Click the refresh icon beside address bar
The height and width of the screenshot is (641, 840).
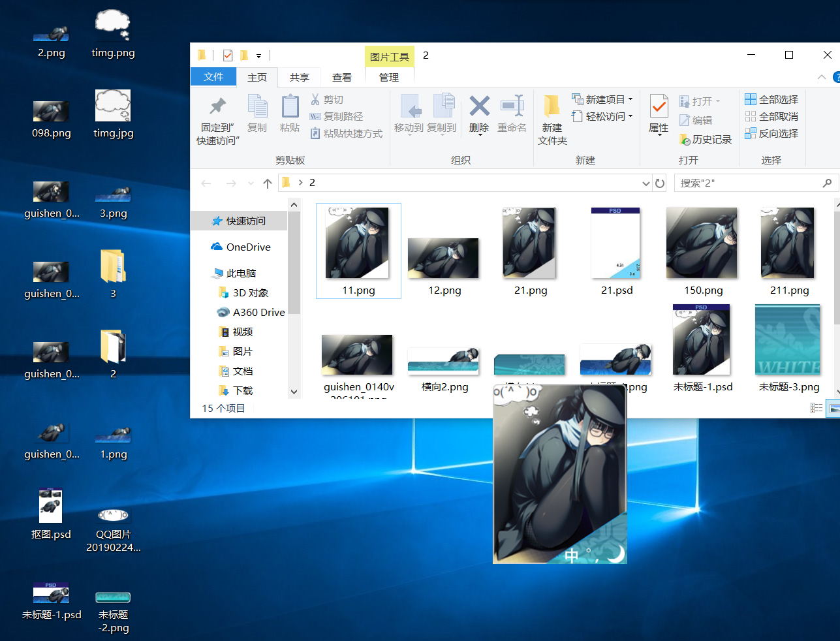click(x=660, y=183)
